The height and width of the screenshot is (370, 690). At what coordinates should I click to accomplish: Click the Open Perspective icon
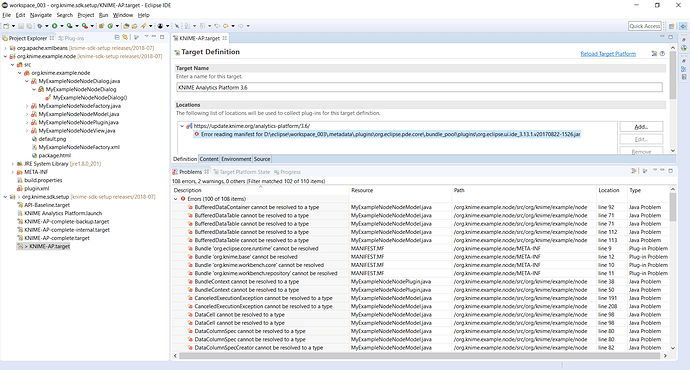[x=672, y=26]
